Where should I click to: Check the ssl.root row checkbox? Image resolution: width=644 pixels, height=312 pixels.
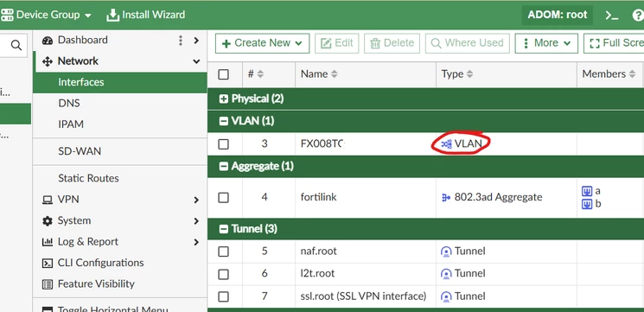(223, 296)
